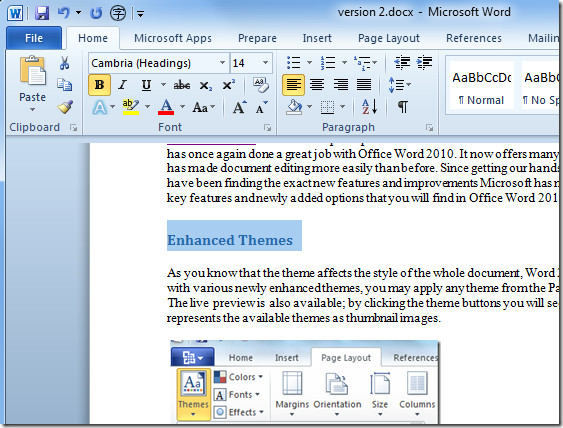Click the Bullets list icon
563x428 pixels.
click(294, 63)
